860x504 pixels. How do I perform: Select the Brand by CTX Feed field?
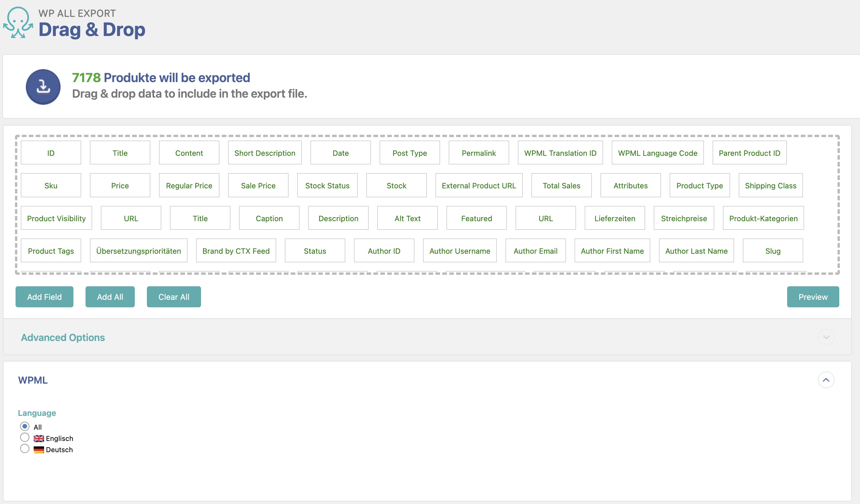(x=236, y=251)
